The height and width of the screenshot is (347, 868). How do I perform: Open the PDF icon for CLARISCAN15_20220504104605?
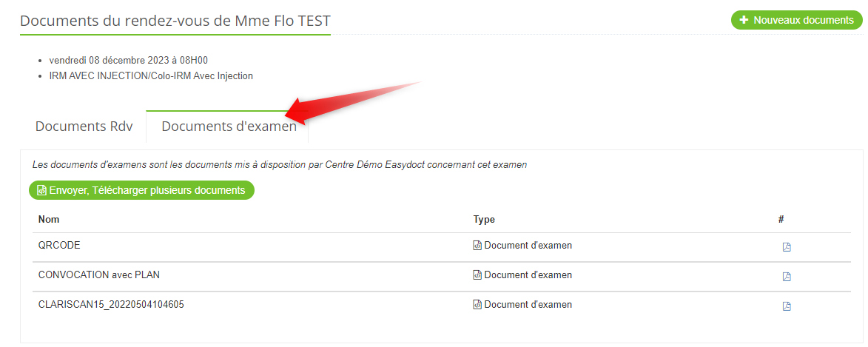point(786,306)
